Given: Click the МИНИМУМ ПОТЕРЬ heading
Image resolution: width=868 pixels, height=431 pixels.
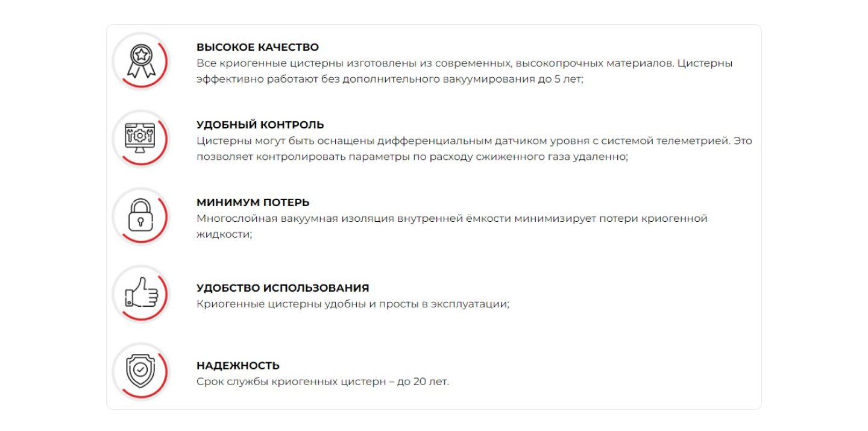Looking at the screenshot, I should (x=253, y=203).
